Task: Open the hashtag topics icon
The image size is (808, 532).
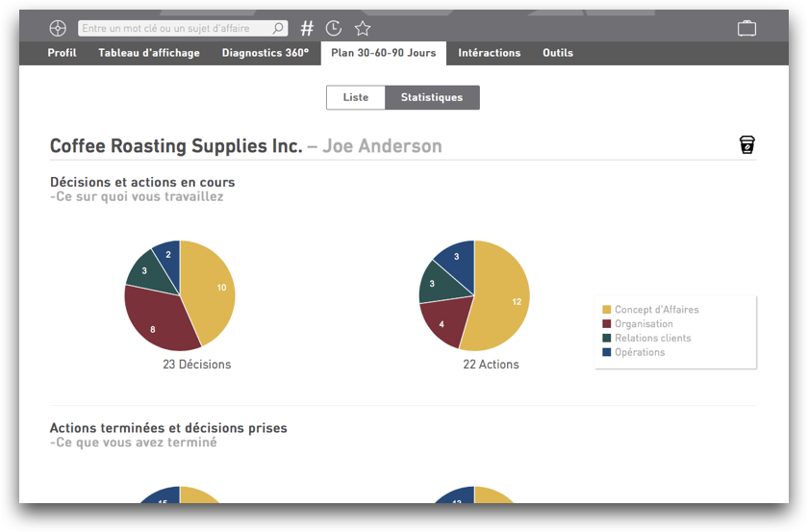Action: point(307,28)
